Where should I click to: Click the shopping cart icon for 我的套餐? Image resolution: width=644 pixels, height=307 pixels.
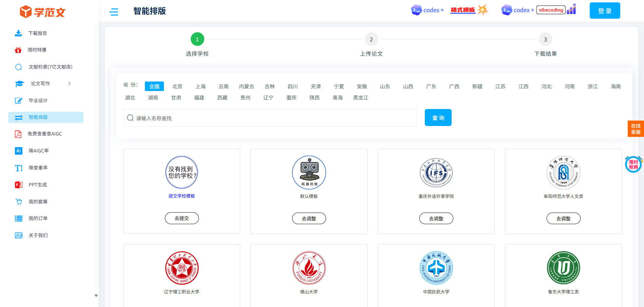pyautogui.click(x=19, y=202)
